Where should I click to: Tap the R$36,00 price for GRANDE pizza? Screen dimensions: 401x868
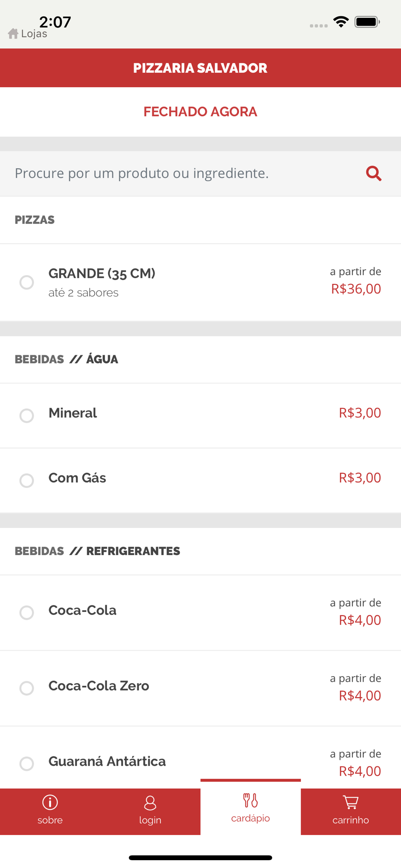pyautogui.click(x=356, y=289)
